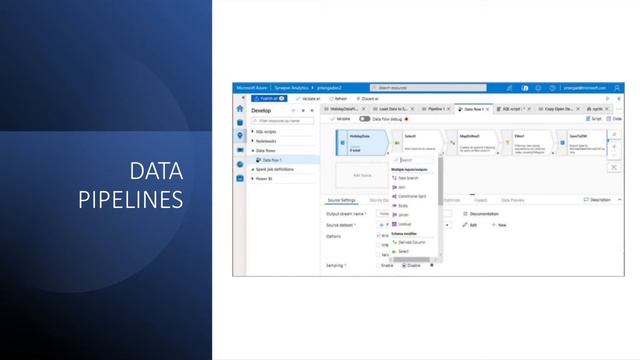The height and width of the screenshot is (360, 640).
Task: Open the Manage hub toolbox icon
Action: (240, 178)
